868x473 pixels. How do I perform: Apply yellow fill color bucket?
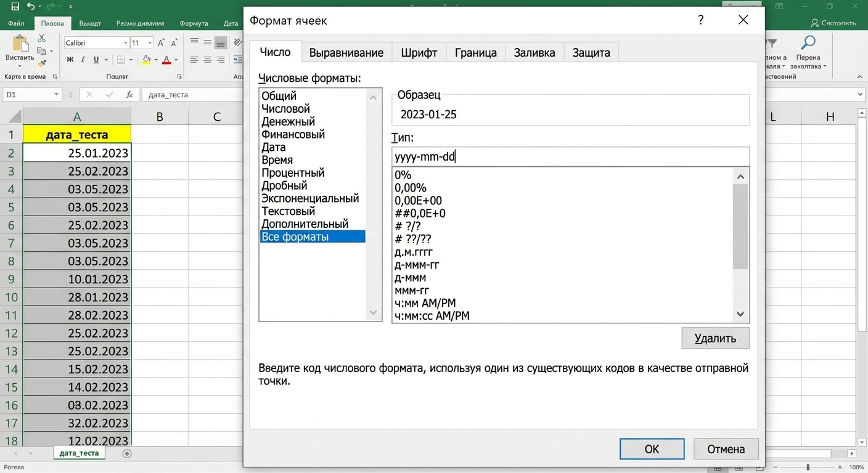click(x=146, y=60)
